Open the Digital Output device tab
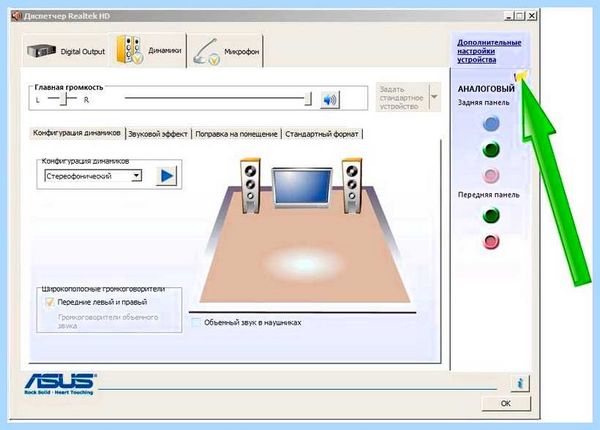This screenshot has width=600, height=430. click(66, 51)
